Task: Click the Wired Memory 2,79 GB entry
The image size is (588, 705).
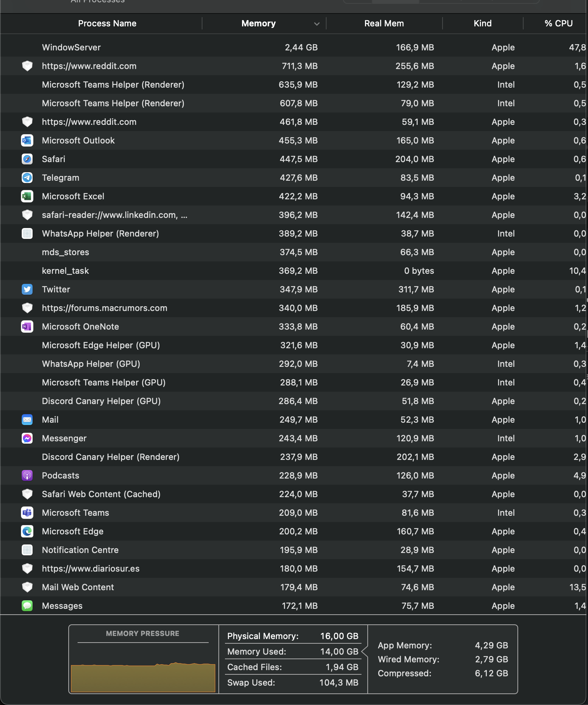Action: [x=443, y=659]
